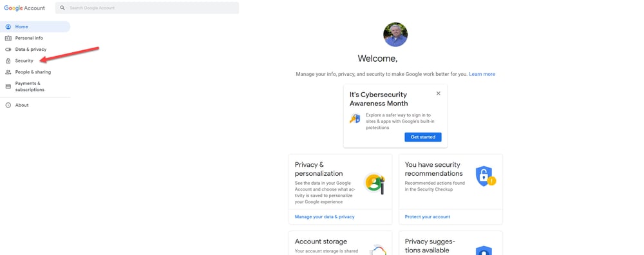Click the People & sharing icon

coord(8,72)
